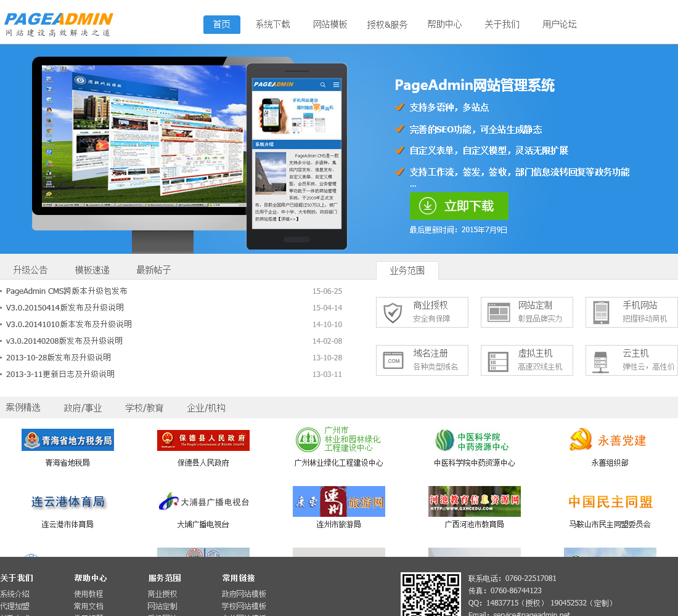Click the PageAdmin logo in the header
Screen dimensions: 678x616
tap(59, 25)
